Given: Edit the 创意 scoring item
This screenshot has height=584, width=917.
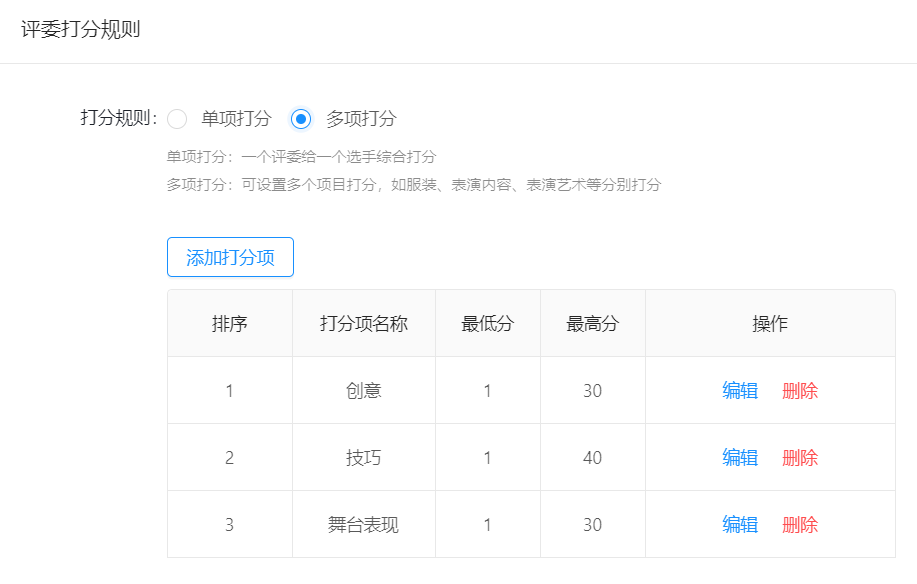Looking at the screenshot, I should tap(740, 391).
